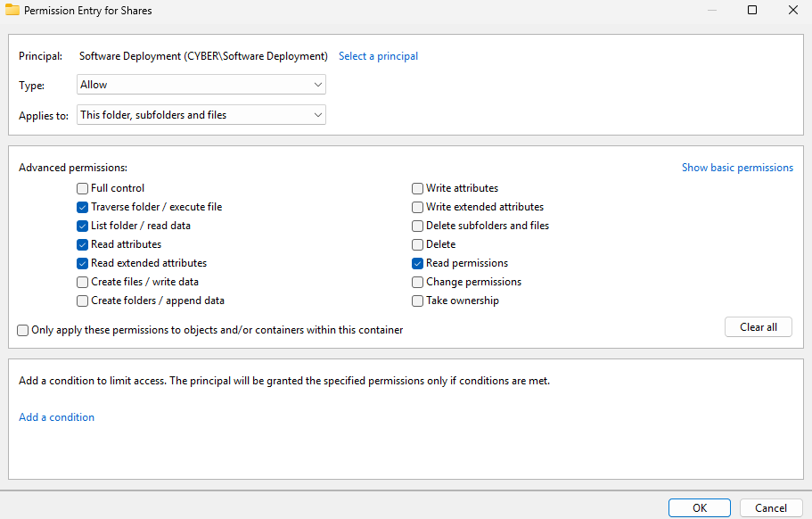
Task: Click the Select a principal link
Action: coord(378,56)
